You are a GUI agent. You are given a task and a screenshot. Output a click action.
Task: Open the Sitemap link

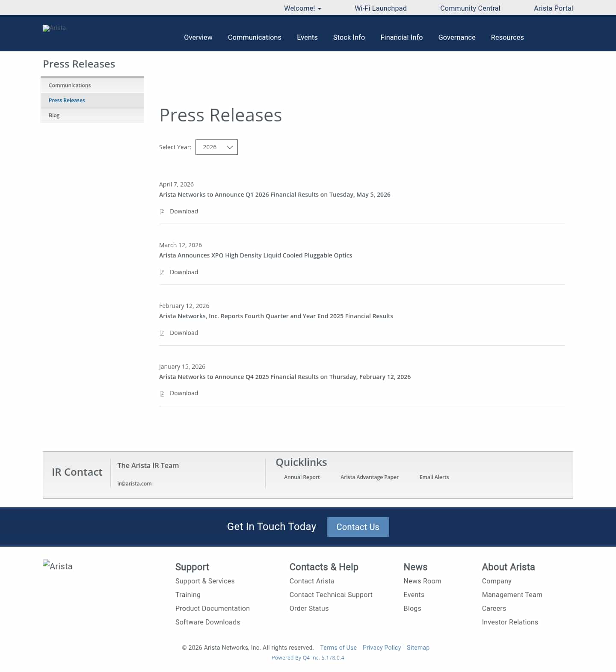(x=418, y=648)
